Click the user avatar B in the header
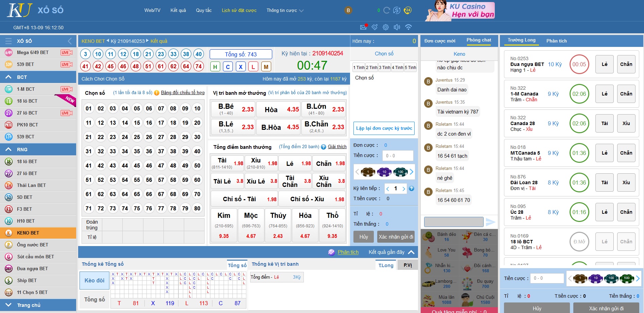This screenshot has height=313, width=644. (348, 10)
